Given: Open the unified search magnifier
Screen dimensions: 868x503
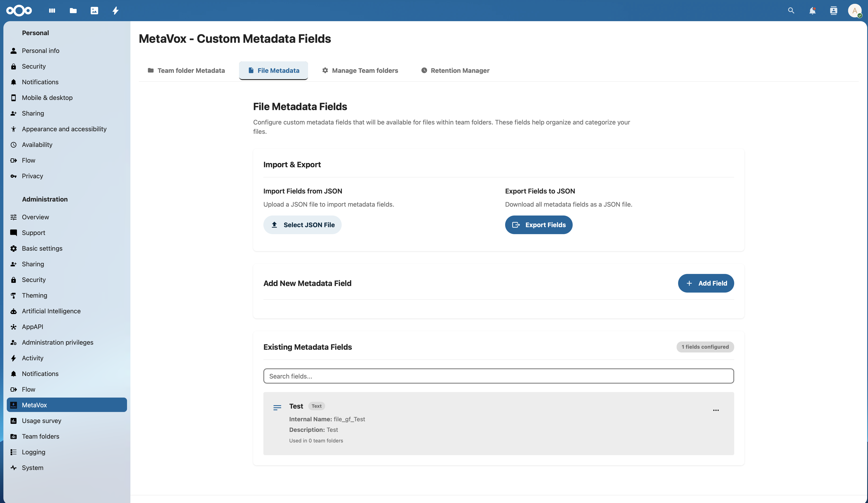Looking at the screenshot, I should [791, 11].
